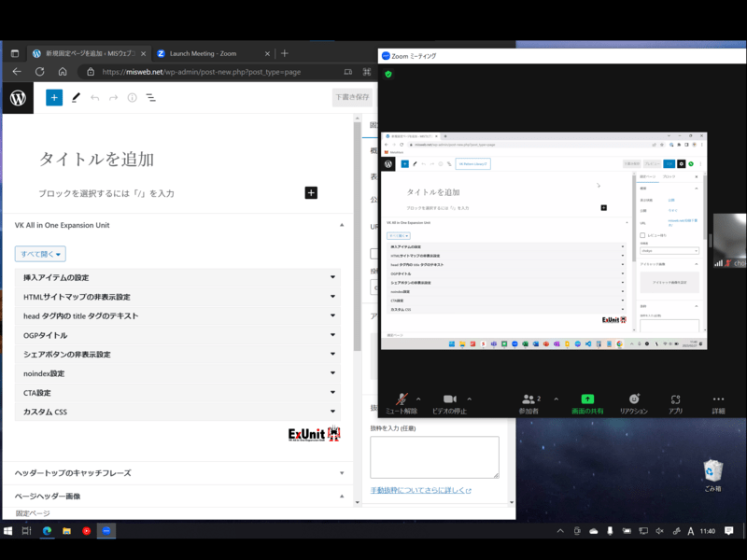Switch to Launch Meeting - Zoom tab
747x560 pixels.
click(210, 53)
